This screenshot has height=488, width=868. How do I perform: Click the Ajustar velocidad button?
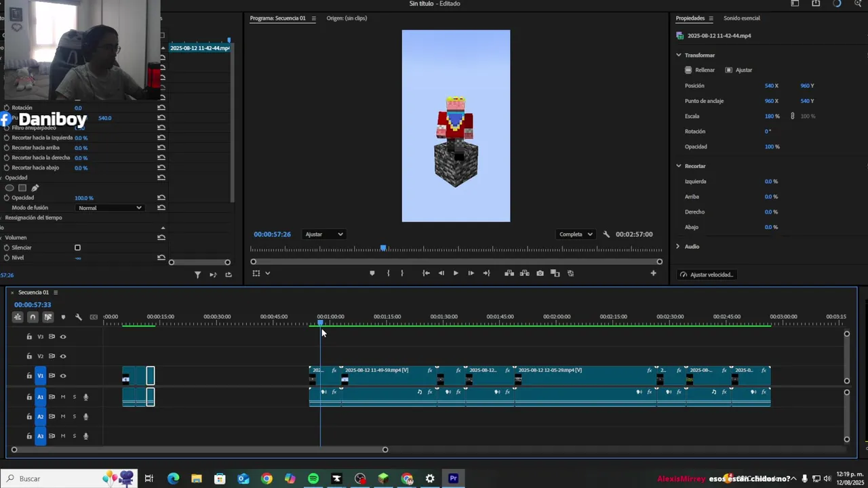coord(707,274)
